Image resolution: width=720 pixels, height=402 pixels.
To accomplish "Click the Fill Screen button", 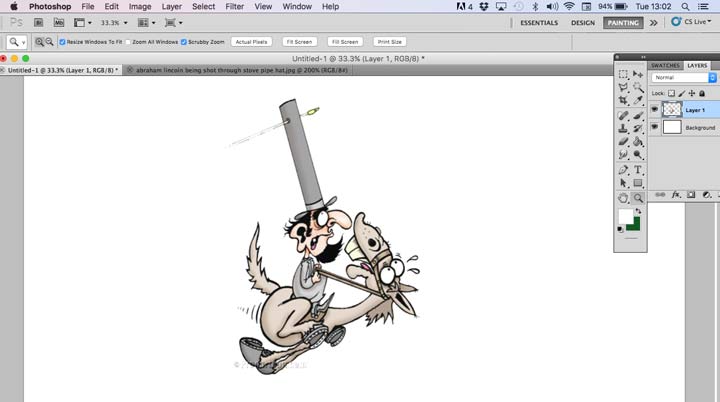I will click(345, 42).
